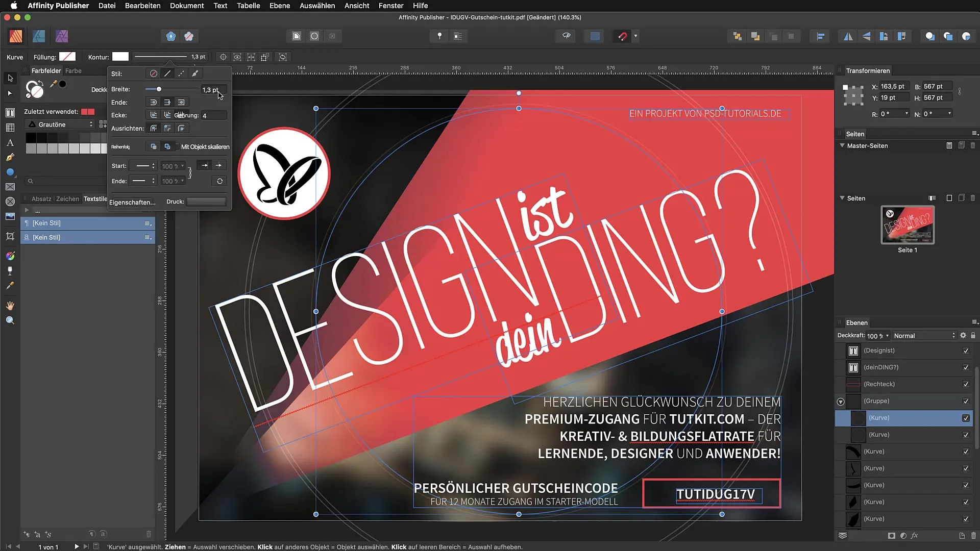Collapse the Seiten section
Viewport: 980px width, 551px height.
[842, 198]
